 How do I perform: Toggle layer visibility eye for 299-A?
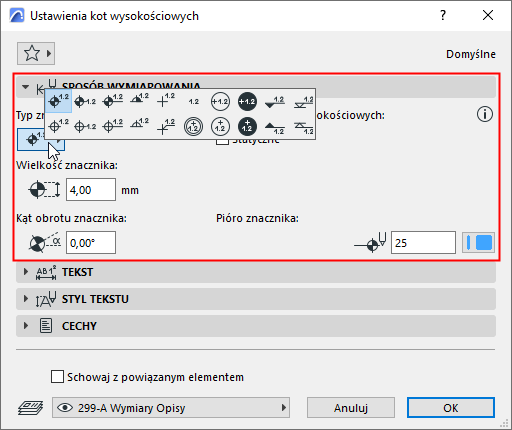tap(65, 407)
